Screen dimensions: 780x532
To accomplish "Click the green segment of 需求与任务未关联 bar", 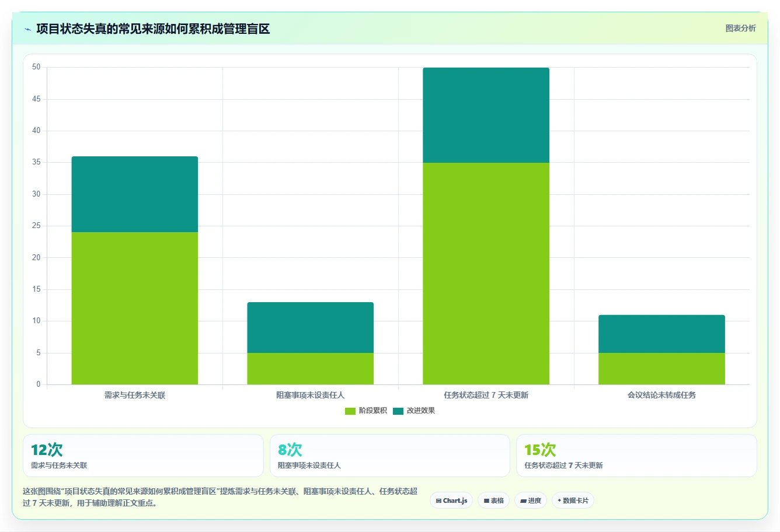I will (x=135, y=308).
